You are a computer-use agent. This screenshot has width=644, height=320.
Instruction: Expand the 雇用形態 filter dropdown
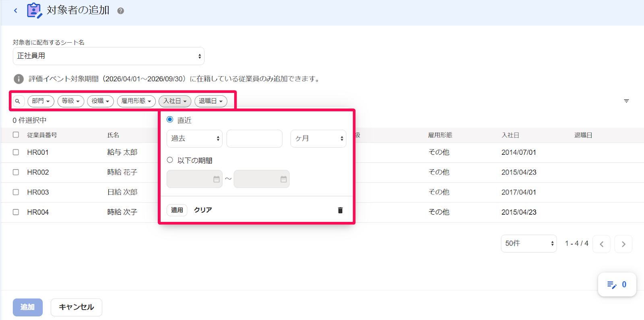pos(136,101)
